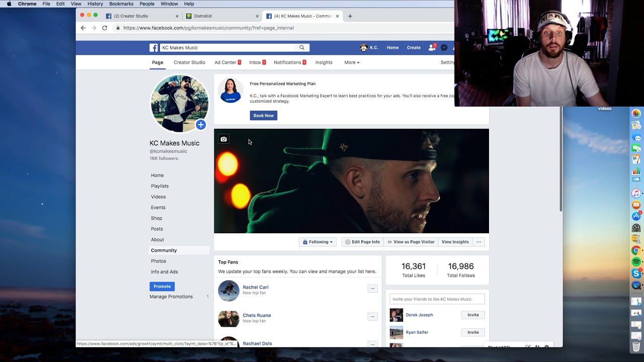Click the View Insights button

[x=455, y=242]
